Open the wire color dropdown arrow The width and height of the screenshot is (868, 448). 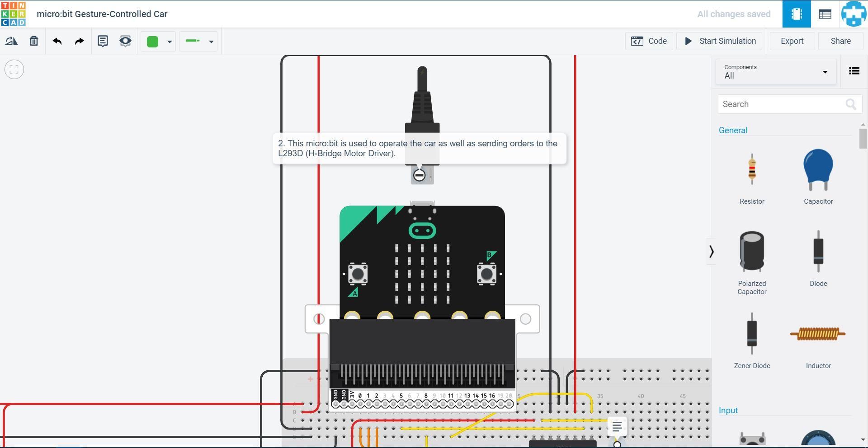point(211,42)
